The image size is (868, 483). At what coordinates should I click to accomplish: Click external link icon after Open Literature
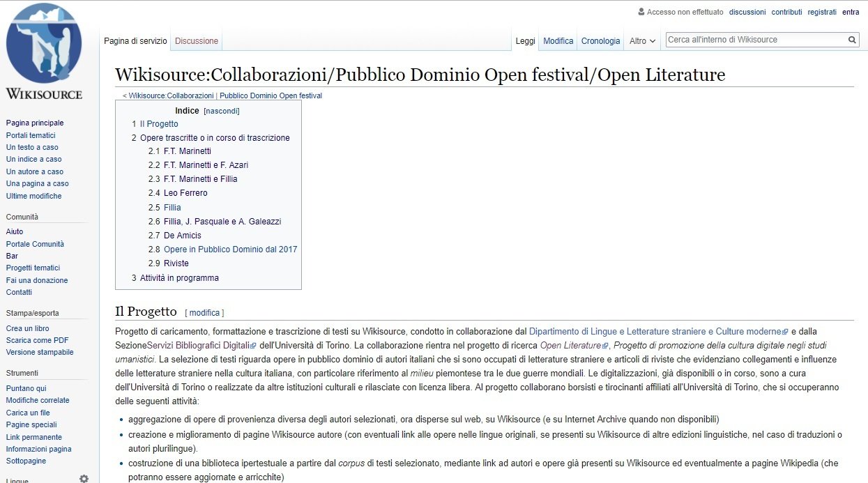[605, 346]
